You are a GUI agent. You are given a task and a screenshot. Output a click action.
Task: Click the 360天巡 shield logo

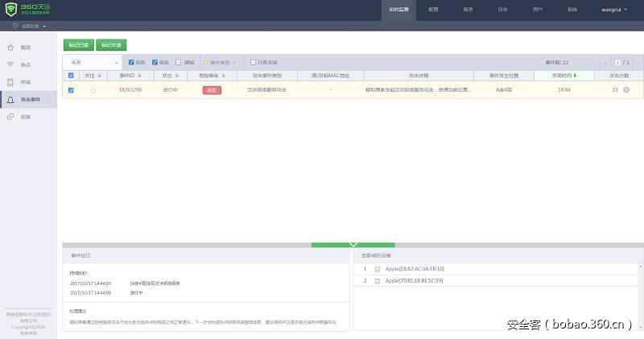12,9
